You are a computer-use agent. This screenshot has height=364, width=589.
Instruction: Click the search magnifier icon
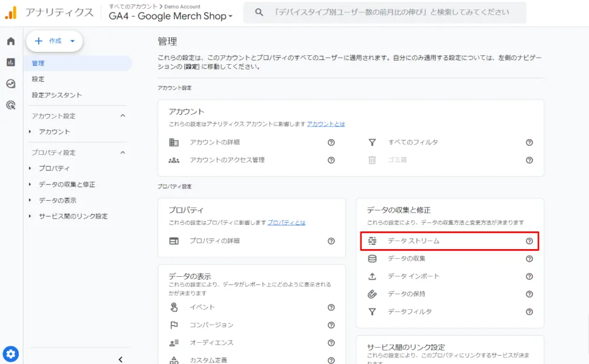click(259, 12)
